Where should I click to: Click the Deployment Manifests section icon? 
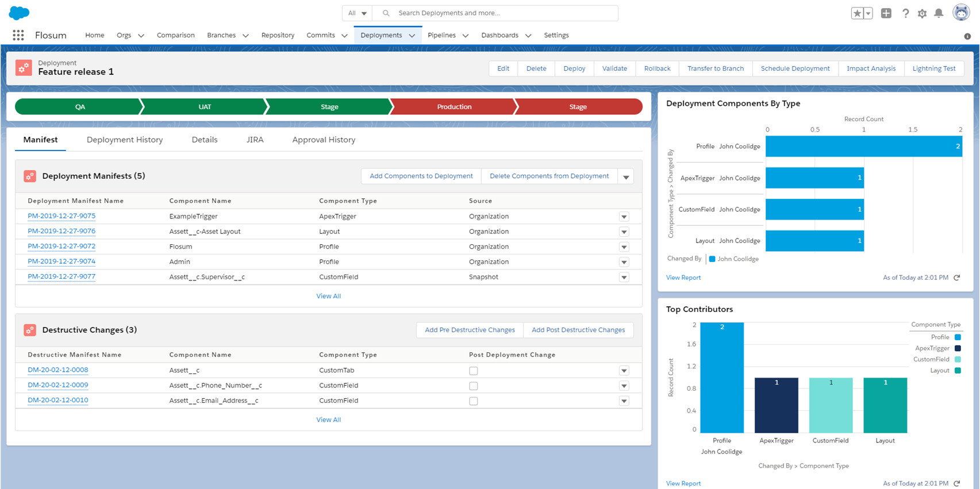30,176
